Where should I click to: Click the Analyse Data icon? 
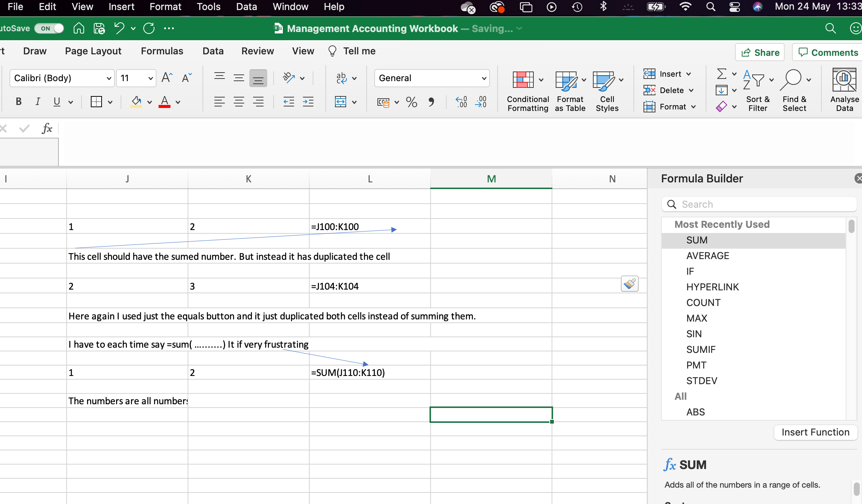point(844,89)
